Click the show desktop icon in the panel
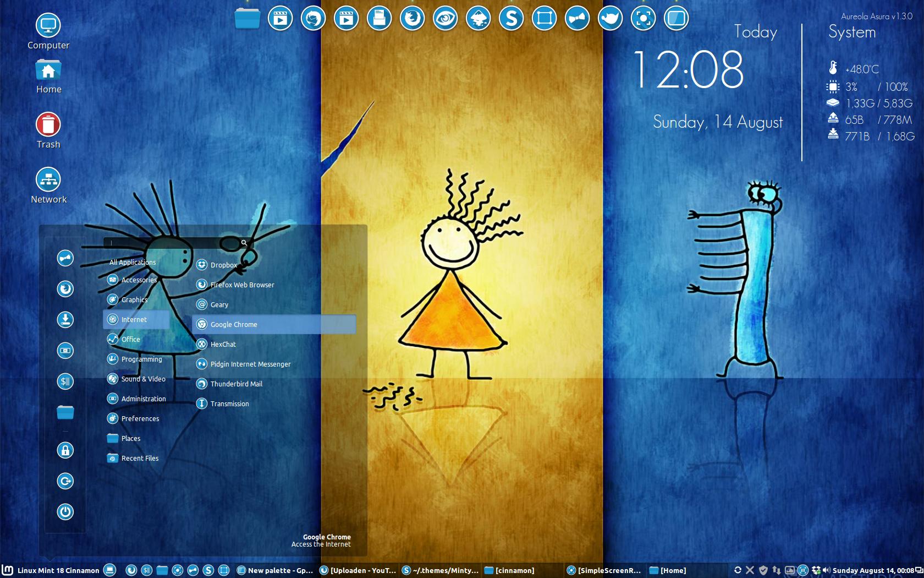924x578 pixels. [109, 570]
